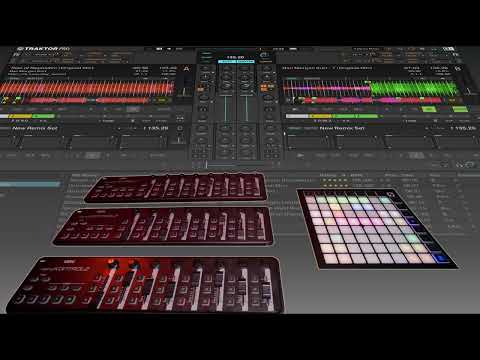Turn the right channel's top gain knob in the mixer
Image resolution: width=480 pixels, height=360 pixels.
tap(245, 69)
